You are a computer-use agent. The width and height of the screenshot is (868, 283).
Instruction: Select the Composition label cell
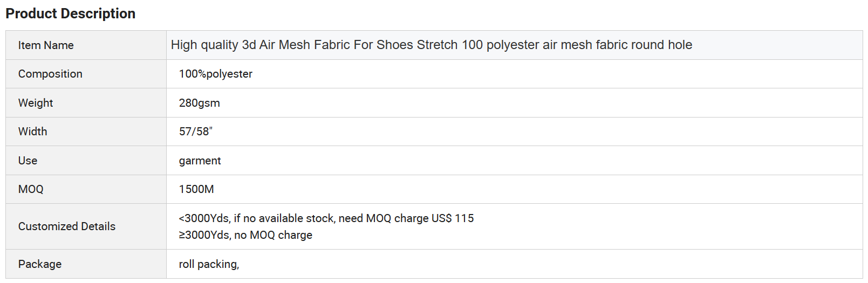coord(86,74)
